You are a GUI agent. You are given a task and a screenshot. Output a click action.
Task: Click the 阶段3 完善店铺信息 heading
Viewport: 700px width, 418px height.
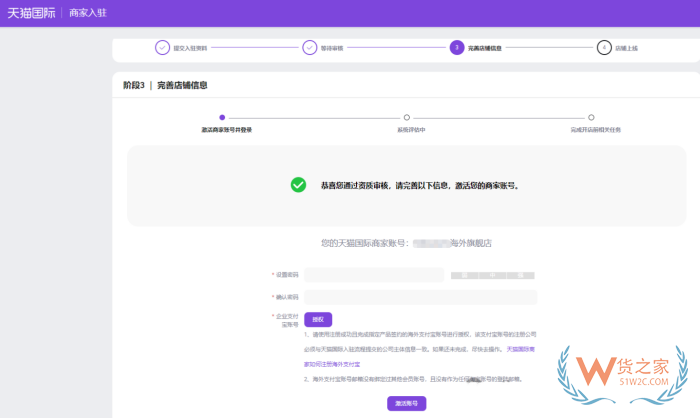[x=165, y=85]
